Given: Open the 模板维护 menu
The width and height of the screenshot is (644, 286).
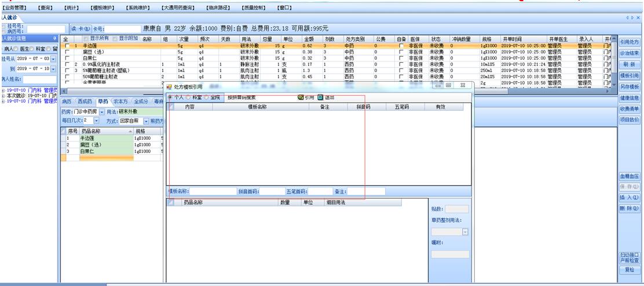Looking at the screenshot, I should [102, 8].
